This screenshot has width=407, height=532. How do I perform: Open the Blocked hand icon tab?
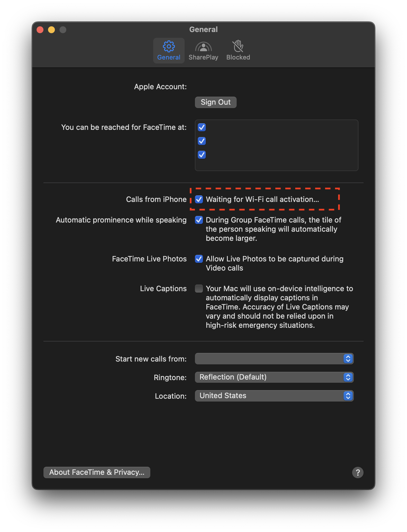[238, 51]
